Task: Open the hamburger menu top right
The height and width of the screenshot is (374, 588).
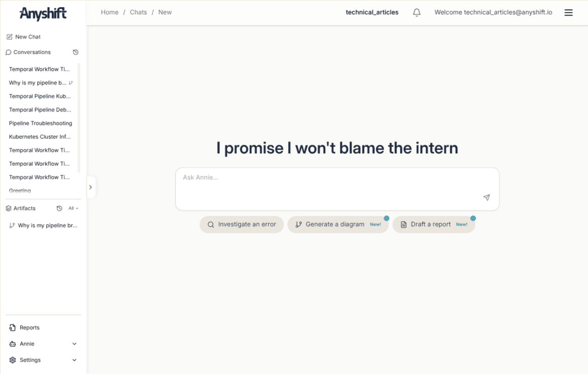Action: (568, 12)
